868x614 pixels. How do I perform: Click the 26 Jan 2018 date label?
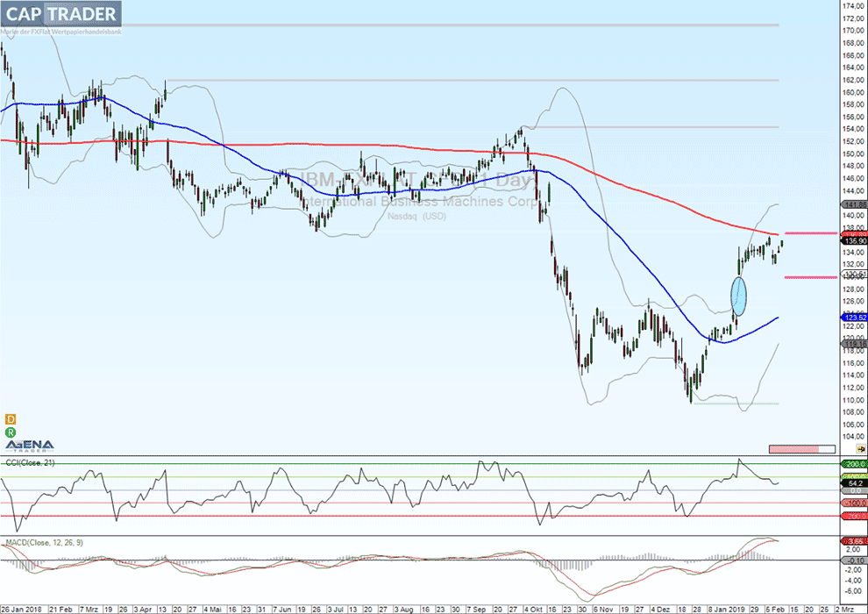pos(21,609)
